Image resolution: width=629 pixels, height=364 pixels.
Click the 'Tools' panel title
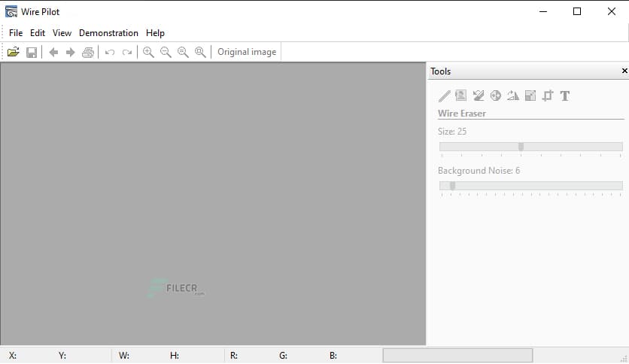coord(440,71)
